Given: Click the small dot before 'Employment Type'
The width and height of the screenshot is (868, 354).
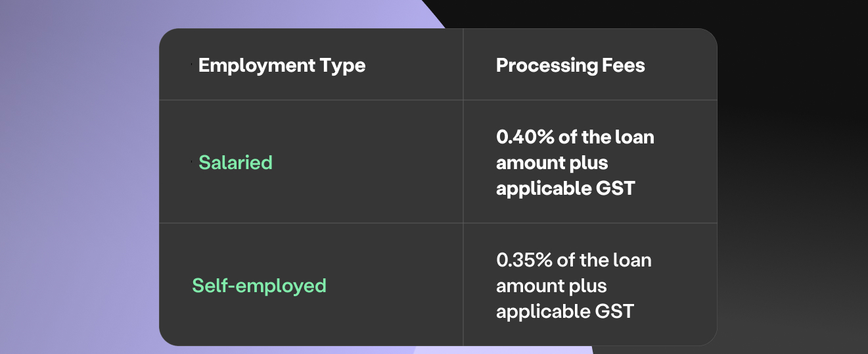Looking at the screenshot, I should (x=192, y=64).
